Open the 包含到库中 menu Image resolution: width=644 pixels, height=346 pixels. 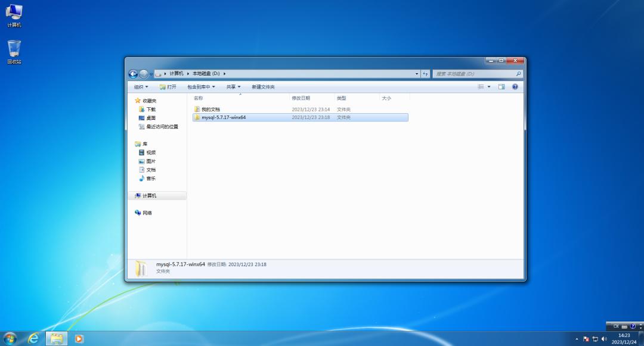202,87
